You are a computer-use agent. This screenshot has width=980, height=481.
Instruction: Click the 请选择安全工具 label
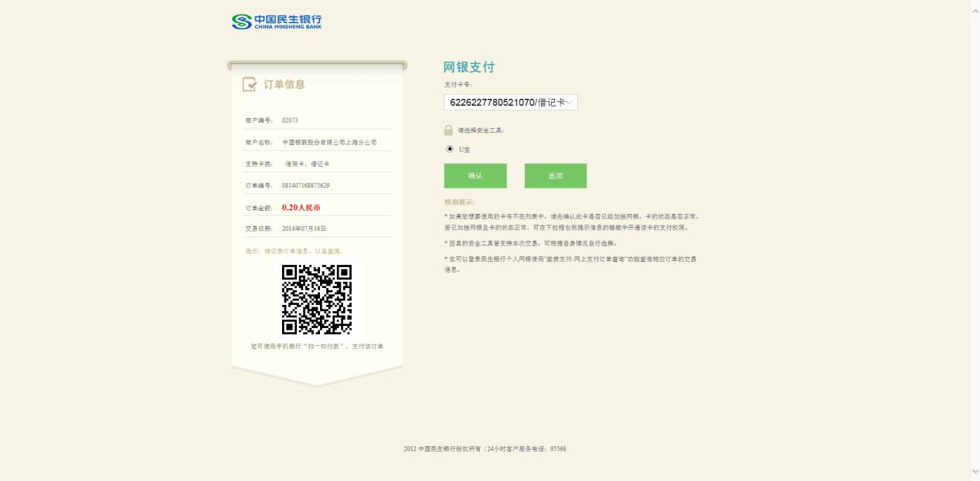[x=481, y=130]
